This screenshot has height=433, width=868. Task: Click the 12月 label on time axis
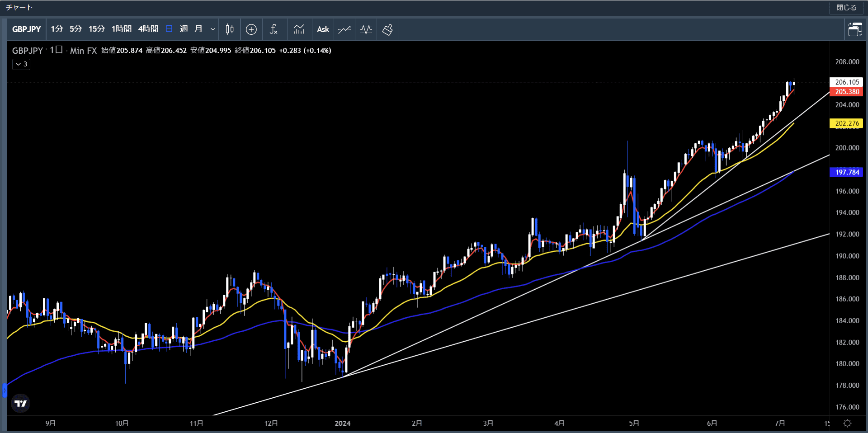271,424
